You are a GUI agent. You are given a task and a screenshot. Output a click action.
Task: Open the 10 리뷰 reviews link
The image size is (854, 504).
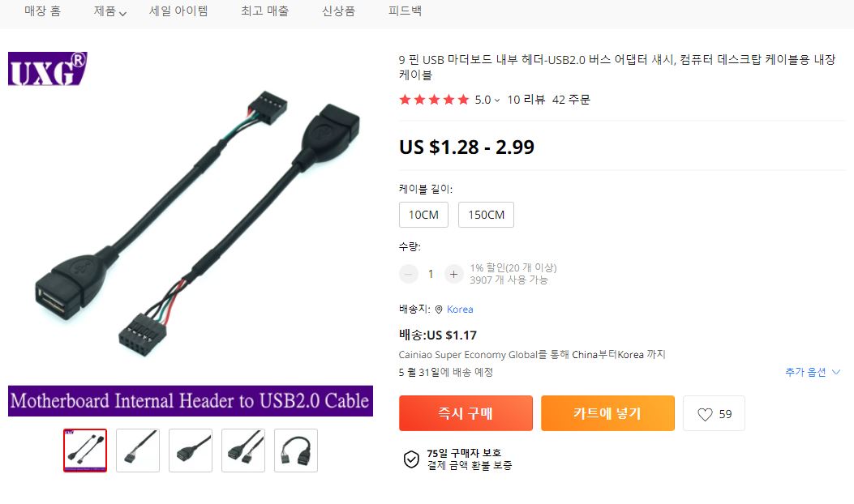click(526, 100)
